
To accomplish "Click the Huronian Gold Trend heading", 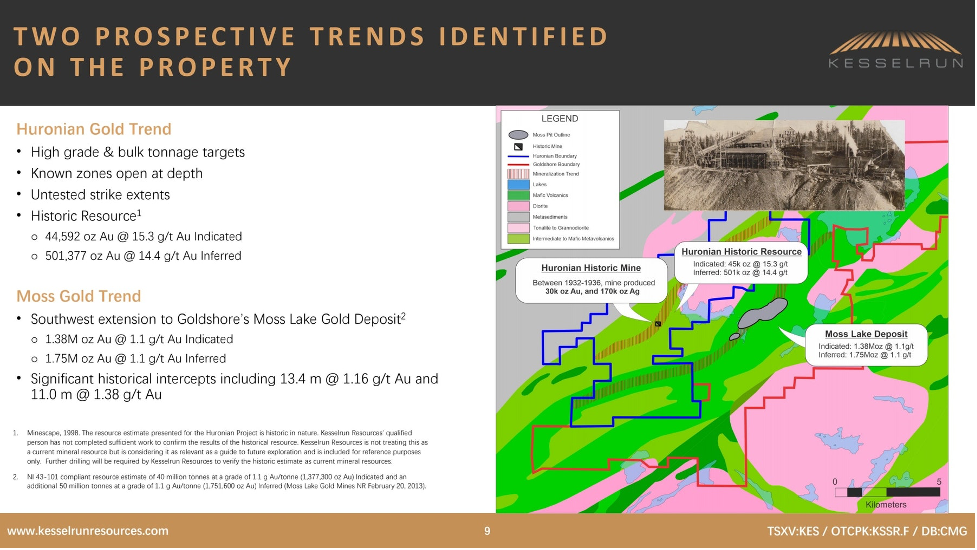I will coord(93,129).
